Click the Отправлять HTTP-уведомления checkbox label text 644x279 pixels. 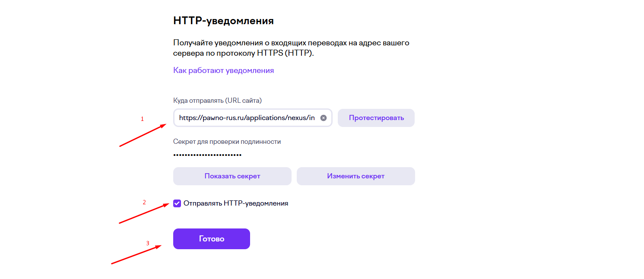coord(235,203)
